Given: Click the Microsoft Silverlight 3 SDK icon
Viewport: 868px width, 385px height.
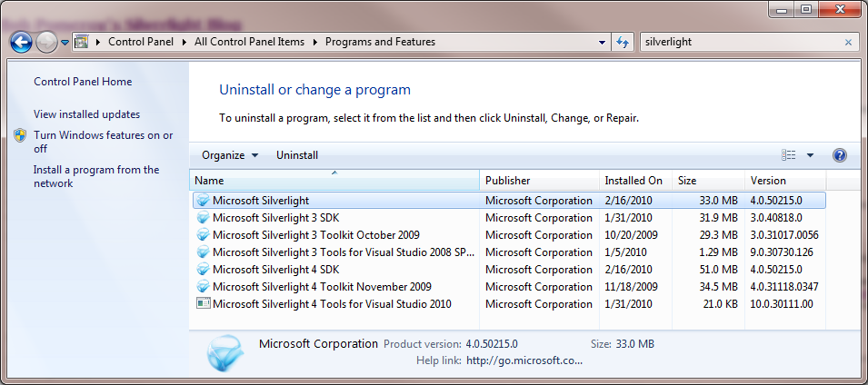Looking at the screenshot, I should point(204,217).
